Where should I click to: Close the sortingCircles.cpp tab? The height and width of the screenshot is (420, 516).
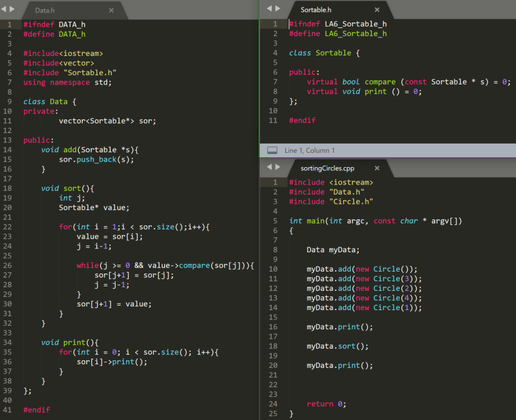click(377, 168)
